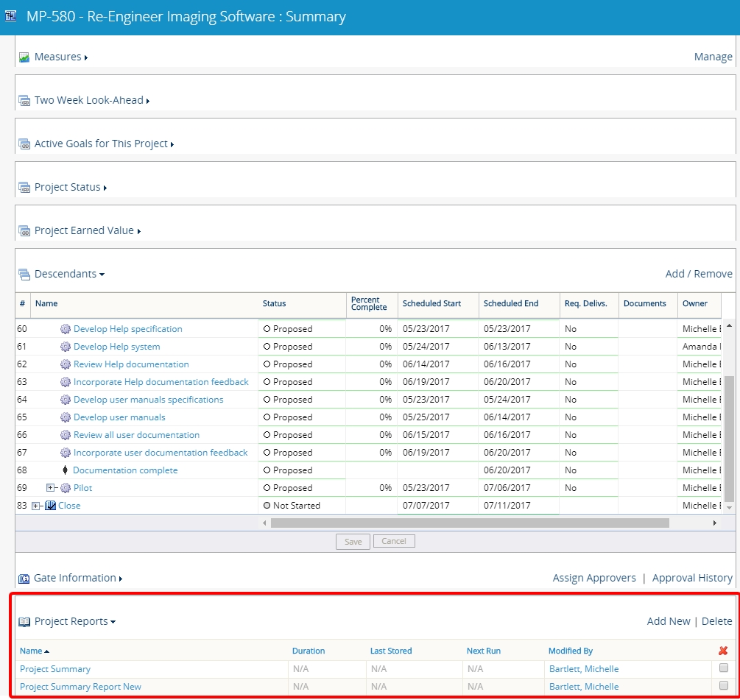Click the Descendants section icon
The width and height of the screenshot is (740, 700).
click(x=24, y=275)
